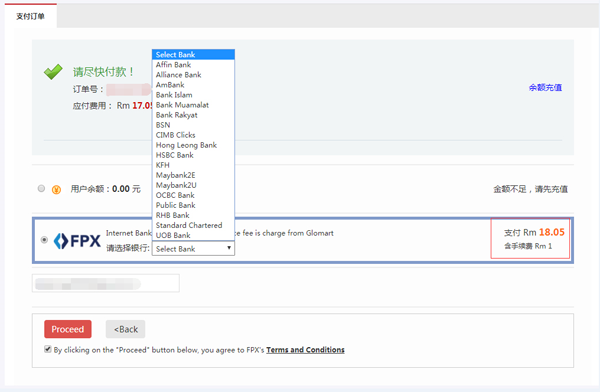This screenshot has width=600, height=392.
Task: Pick HSBC Bank from the list
Action: pyautogui.click(x=193, y=155)
